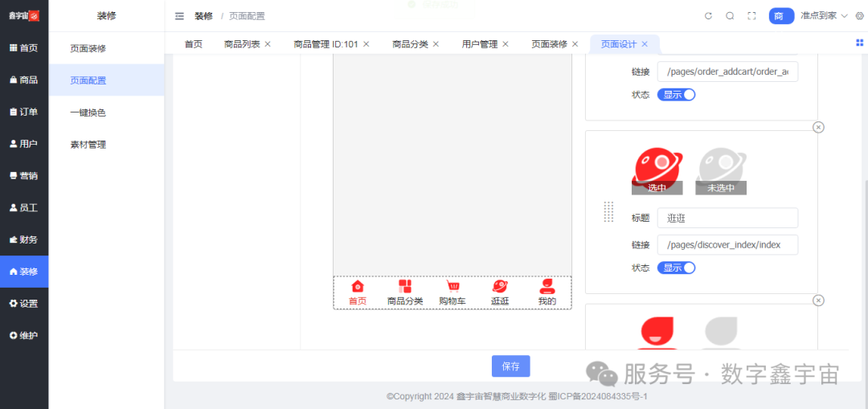Viewport: 868px width, 409px height.
Task: Remove the 逛逛 nav item card
Action: [818, 127]
